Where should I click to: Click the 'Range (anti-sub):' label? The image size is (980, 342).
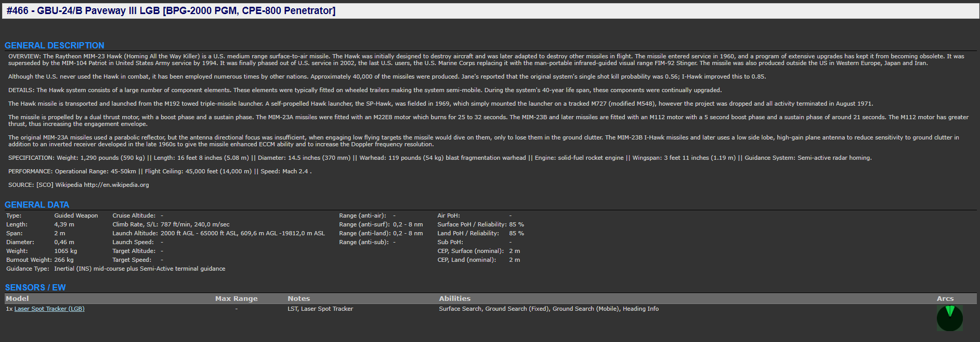364,242
